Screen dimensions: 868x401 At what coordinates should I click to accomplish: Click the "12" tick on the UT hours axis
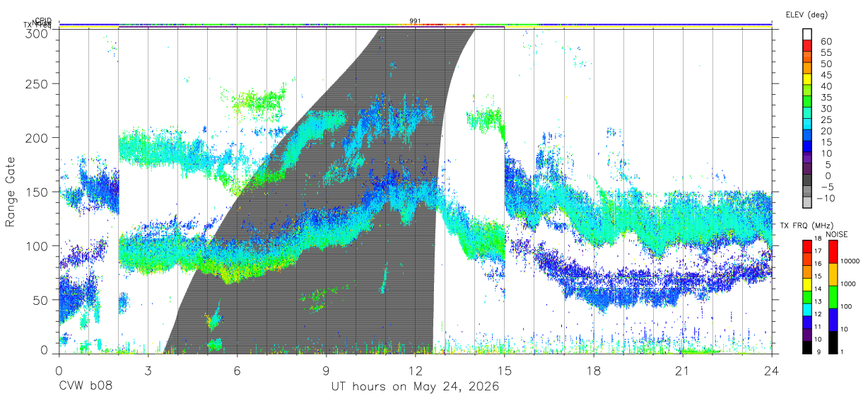tap(415, 371)
